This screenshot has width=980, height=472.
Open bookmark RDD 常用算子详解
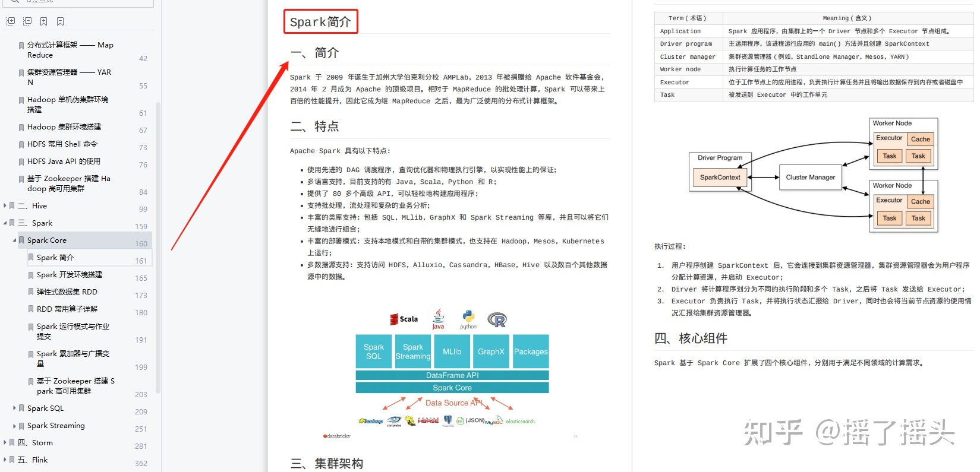(67, 309)
